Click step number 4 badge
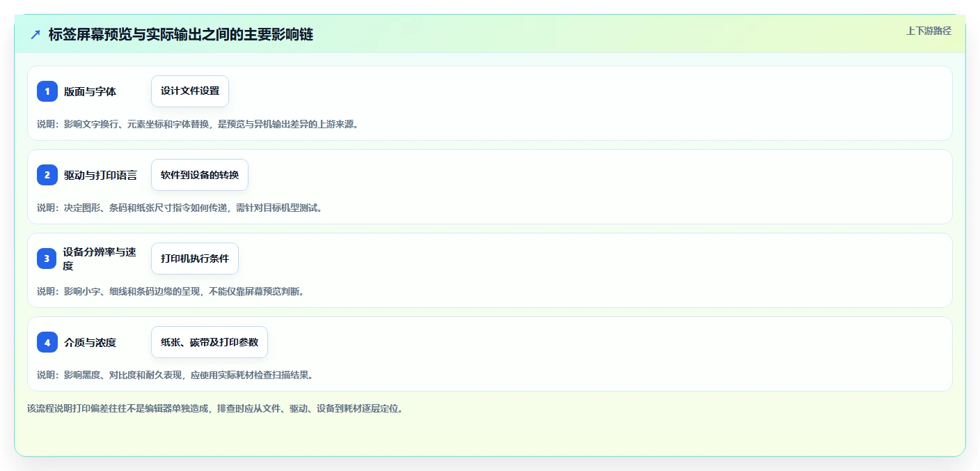 click(x=47, y=342)
